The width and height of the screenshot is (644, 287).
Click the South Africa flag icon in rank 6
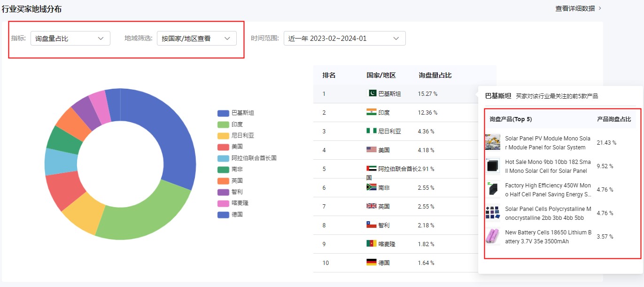tap(371, 187)
